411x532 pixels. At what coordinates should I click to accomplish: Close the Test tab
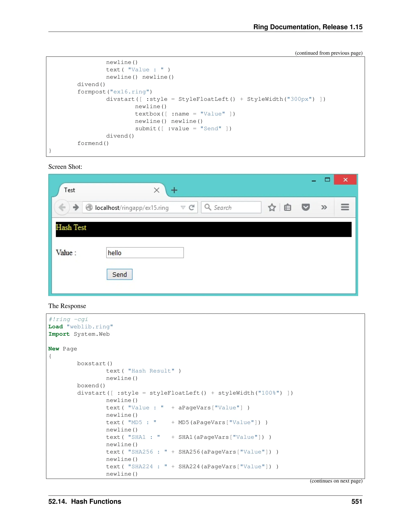pos(157,190)
